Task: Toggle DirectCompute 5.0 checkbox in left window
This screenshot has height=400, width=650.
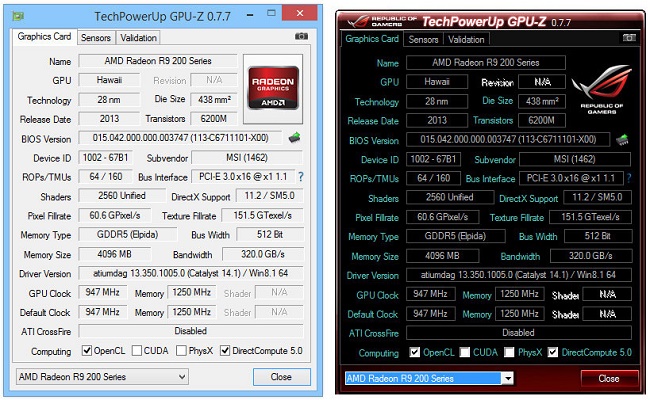Action: [x=225, y=351]
